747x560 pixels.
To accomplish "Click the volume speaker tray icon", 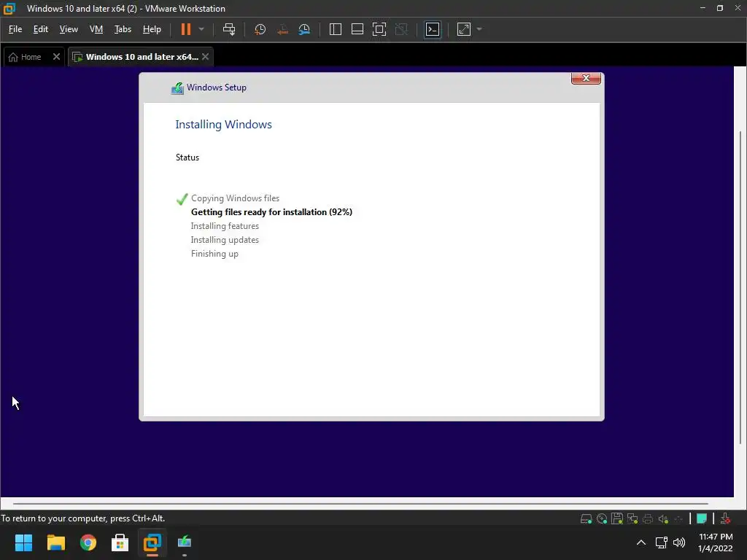I will pos(679,542).
